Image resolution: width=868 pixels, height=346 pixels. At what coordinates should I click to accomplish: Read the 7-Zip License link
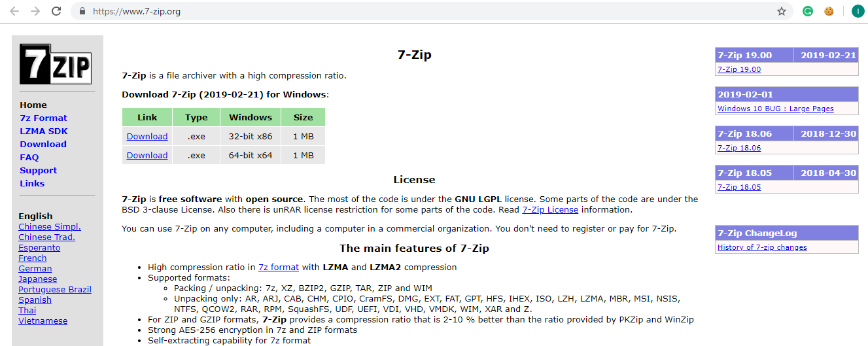click(x=550, y=210)
